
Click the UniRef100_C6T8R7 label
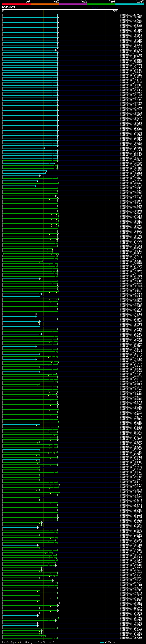(131, 30)
